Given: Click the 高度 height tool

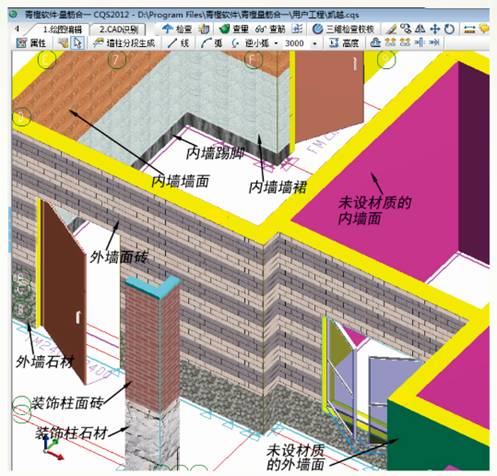Looking at the screenshot, I should (x=344, y=43).
